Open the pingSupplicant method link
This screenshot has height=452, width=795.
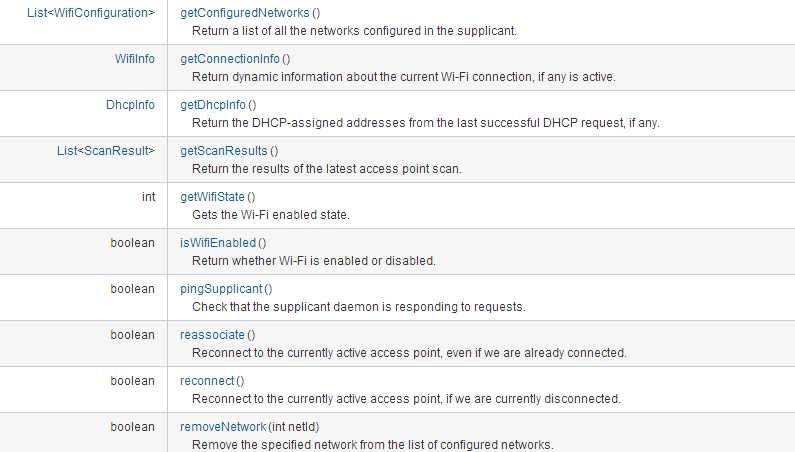[x=221, y=288]
